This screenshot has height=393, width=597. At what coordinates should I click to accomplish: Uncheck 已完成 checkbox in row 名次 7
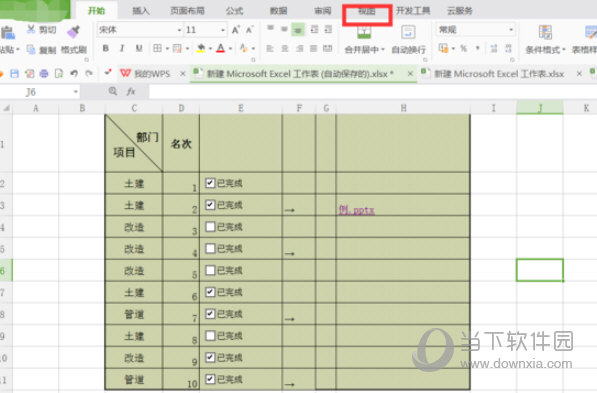210,314
